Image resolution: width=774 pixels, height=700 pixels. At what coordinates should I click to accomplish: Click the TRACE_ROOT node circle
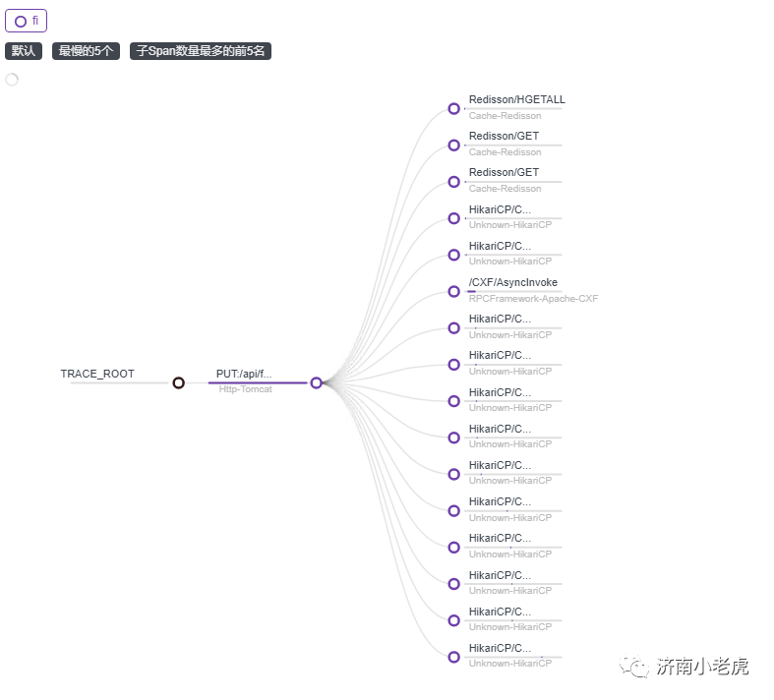click(178, 382)
